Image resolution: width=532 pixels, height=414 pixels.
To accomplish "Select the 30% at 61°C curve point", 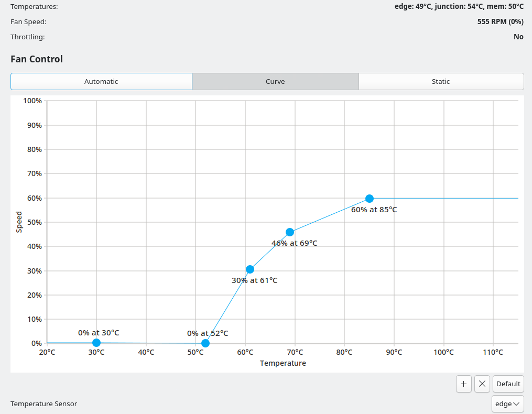I will pos(250,269).
